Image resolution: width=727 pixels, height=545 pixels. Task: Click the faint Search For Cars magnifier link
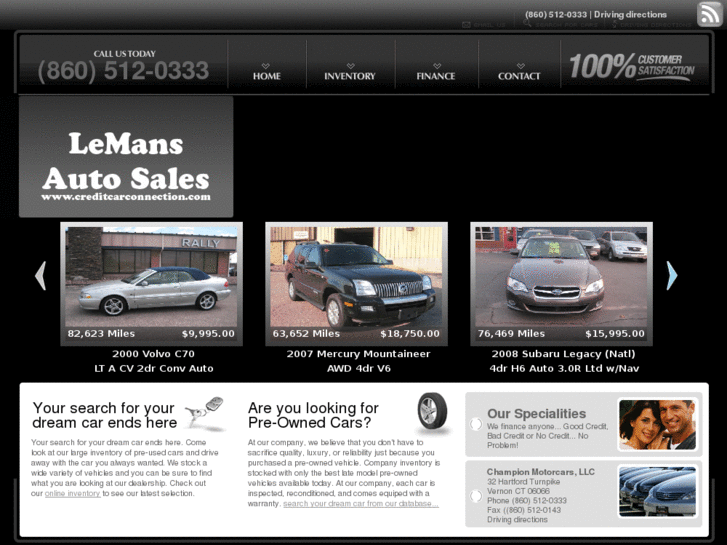[561, 24]
